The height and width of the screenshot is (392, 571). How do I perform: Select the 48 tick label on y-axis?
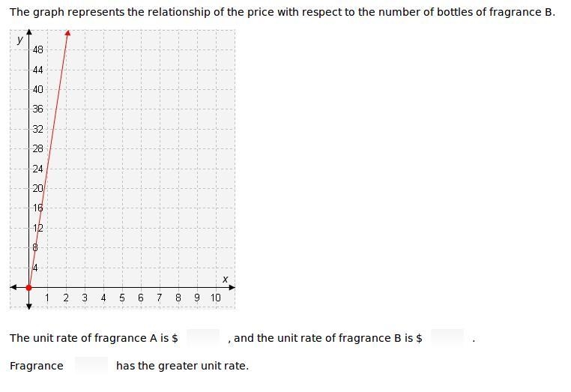click(38, 49)
